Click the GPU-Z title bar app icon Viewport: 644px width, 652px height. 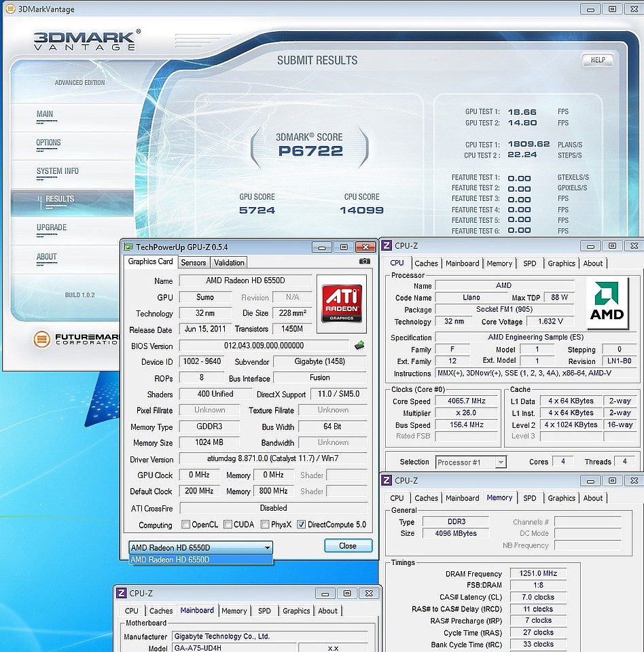pos(128,247)
